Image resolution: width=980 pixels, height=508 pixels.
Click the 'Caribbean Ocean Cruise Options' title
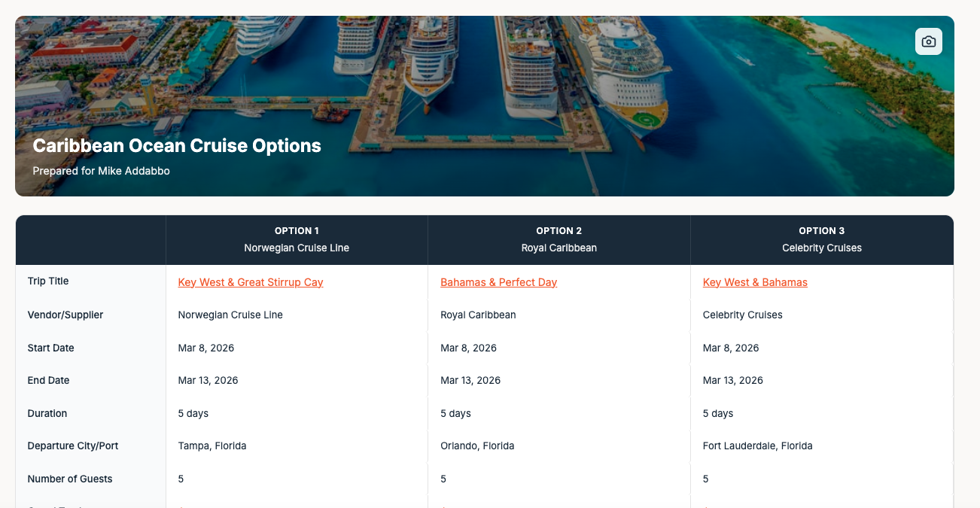pyautogui.click(x=177, y=145)
